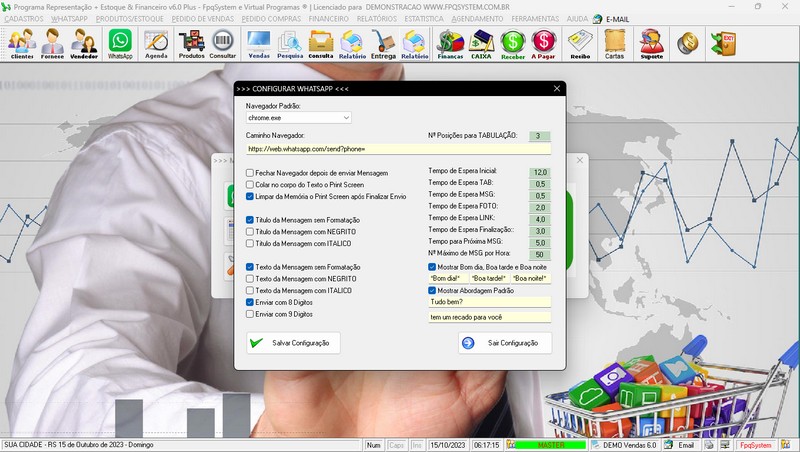Image resolution: width=800 pixels, height=452 pixels.
Task: Open the CAIXA cash icon
Action: point(481,44)
